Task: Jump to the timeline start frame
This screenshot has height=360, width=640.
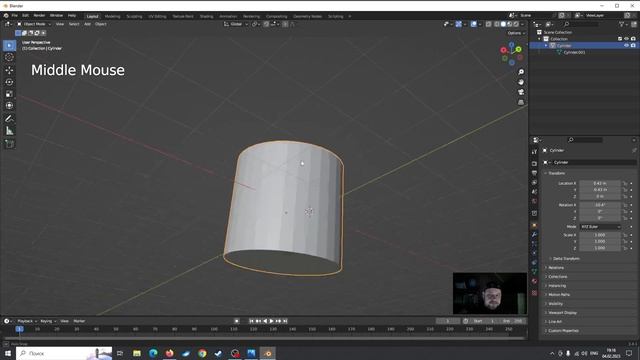Action: (x=251, y=321)
